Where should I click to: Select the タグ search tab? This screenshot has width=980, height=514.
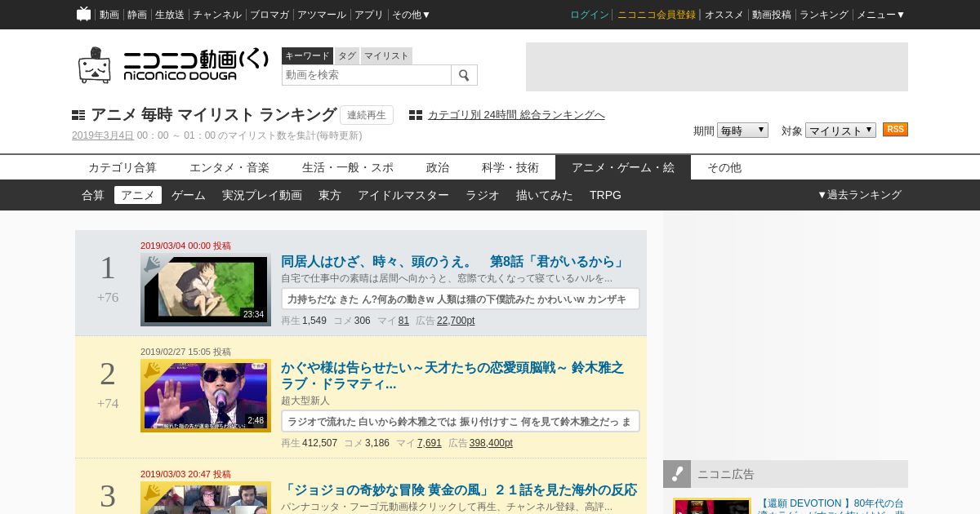pos(347,55)
